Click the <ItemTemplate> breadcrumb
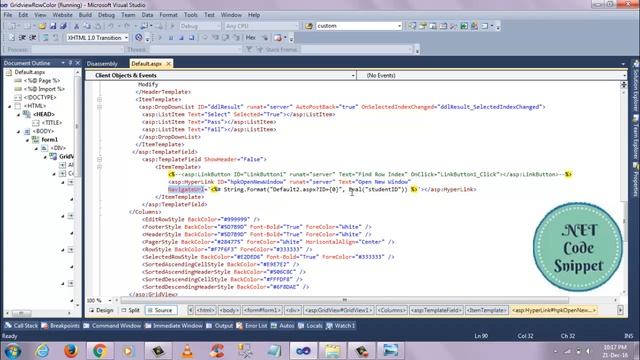 (487, 310)
